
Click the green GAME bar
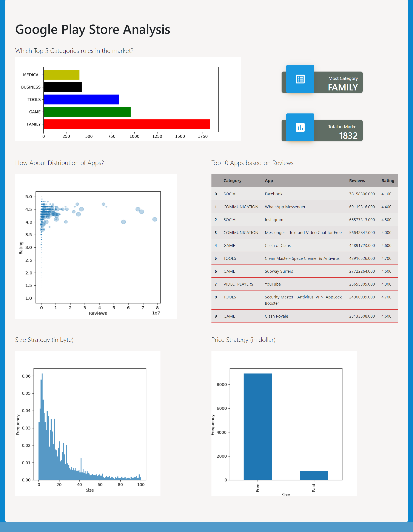click(x=87, y=112)
